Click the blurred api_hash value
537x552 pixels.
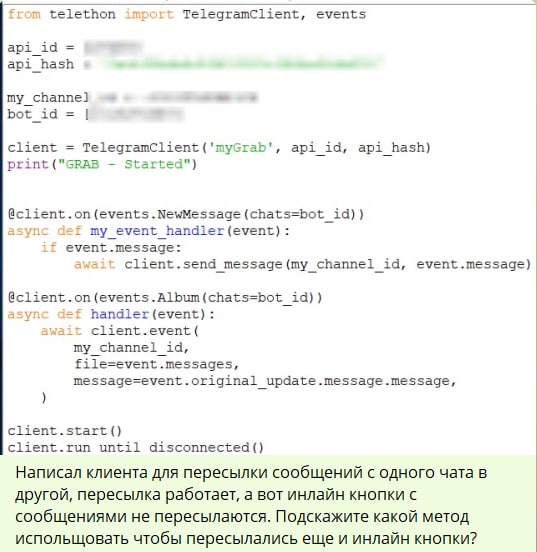click(241, 64)
